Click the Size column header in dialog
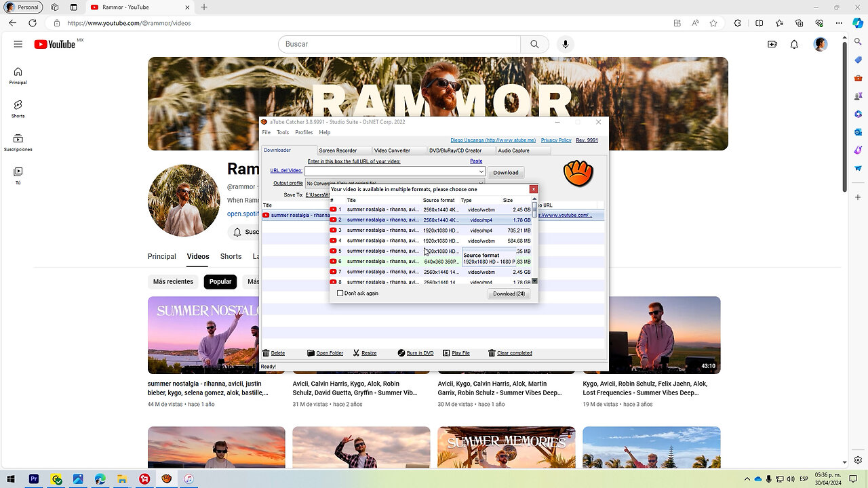Image resolution: width=868 pixels, height=488 pixels. tap(515, 201)
